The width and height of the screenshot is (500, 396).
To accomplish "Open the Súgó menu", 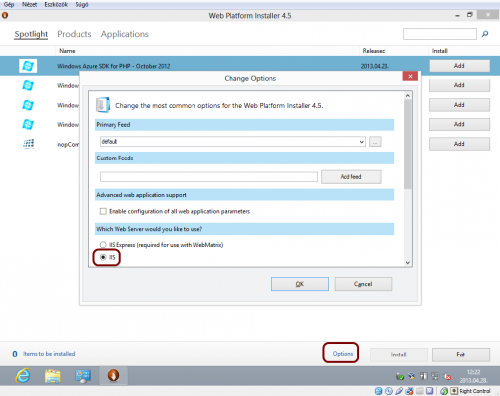I will click(x=82, y=4).
